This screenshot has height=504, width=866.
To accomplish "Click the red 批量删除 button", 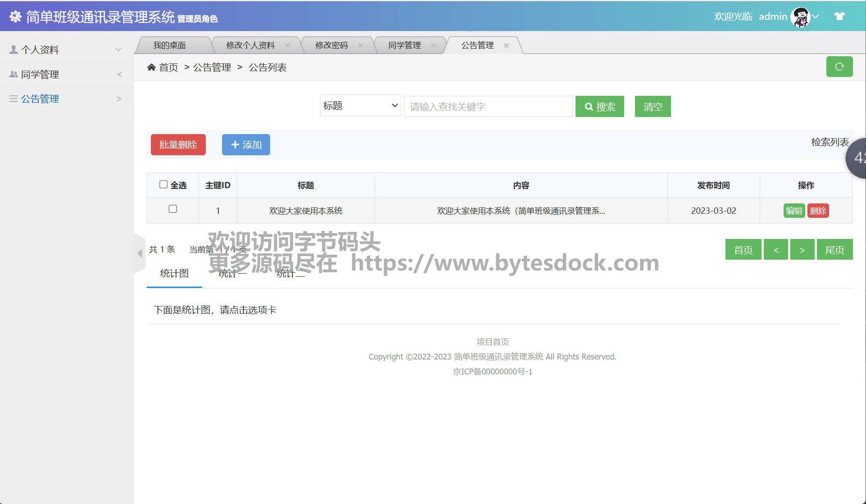I will [x=178, y=145].
